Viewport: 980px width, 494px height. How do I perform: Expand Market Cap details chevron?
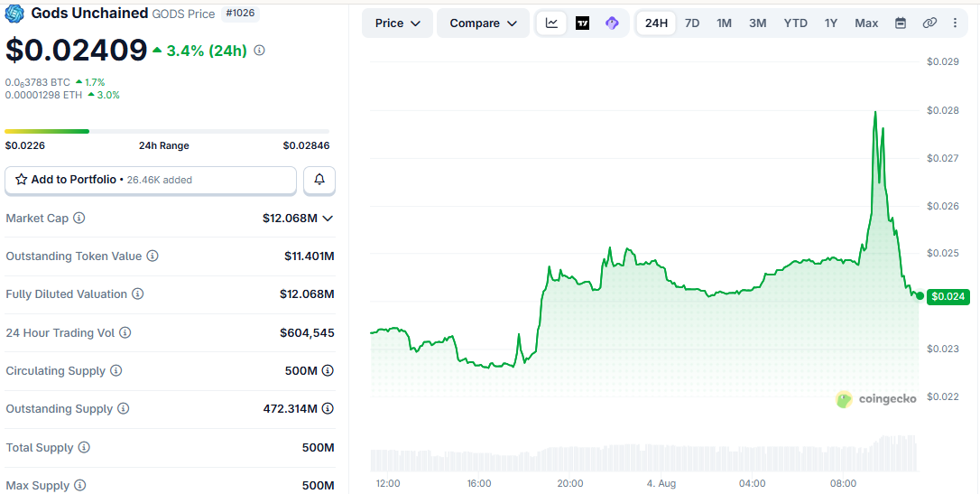pos(328,219)
